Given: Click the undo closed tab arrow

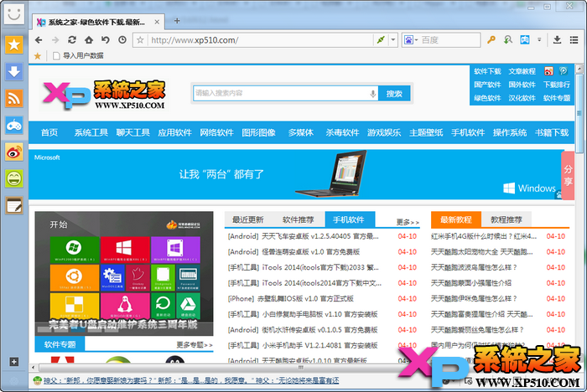Looking at the screenshot, I should click(x=106, y=39).
